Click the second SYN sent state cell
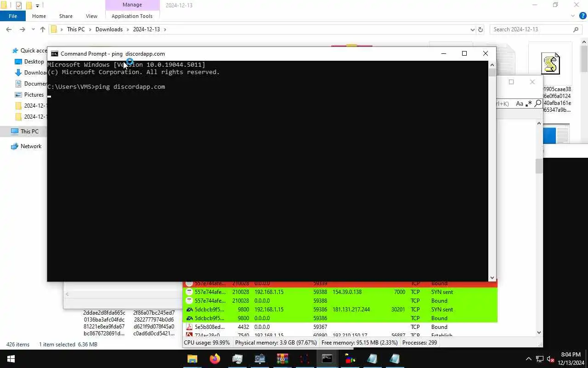 (x=442, y=310)
